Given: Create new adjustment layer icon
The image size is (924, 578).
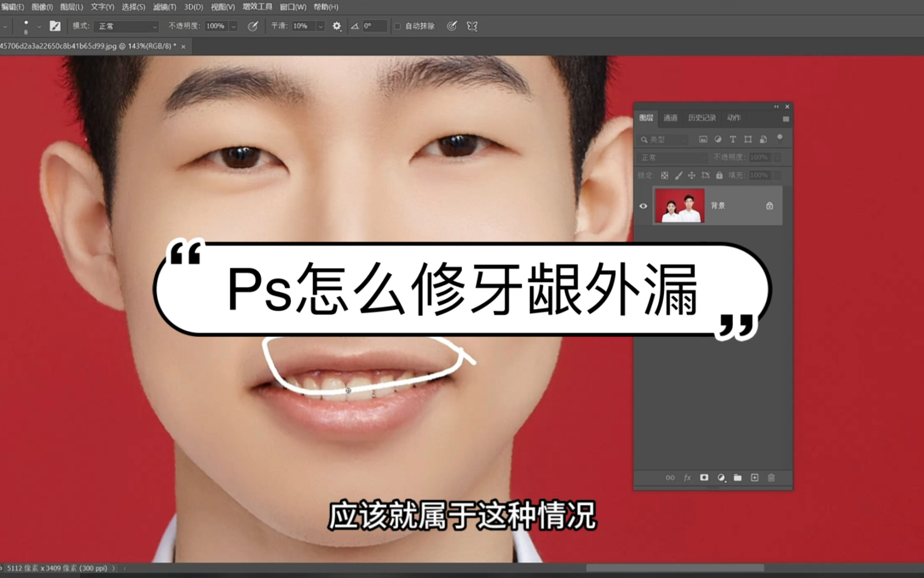Looking at the screenshot, I should pyautogui.click(x=721, y=478).
